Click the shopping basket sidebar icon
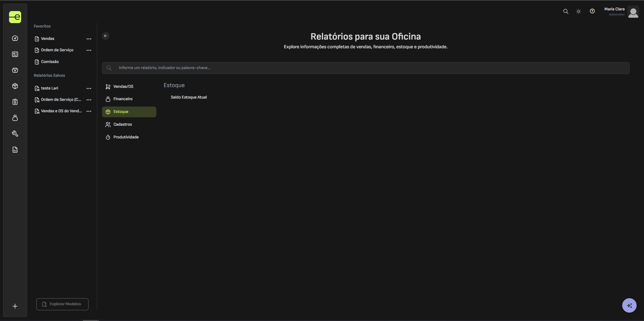 [15, 70]
